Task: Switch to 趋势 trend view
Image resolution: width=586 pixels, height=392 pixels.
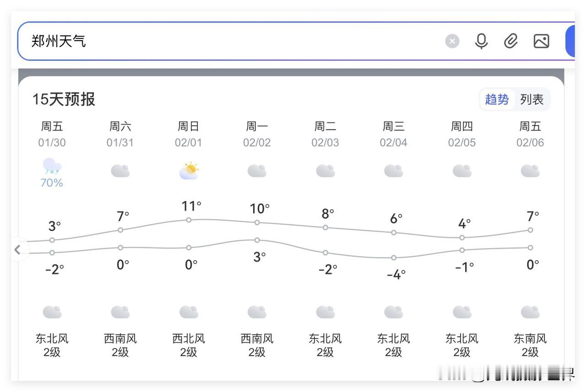Action: tap(497, 99)
